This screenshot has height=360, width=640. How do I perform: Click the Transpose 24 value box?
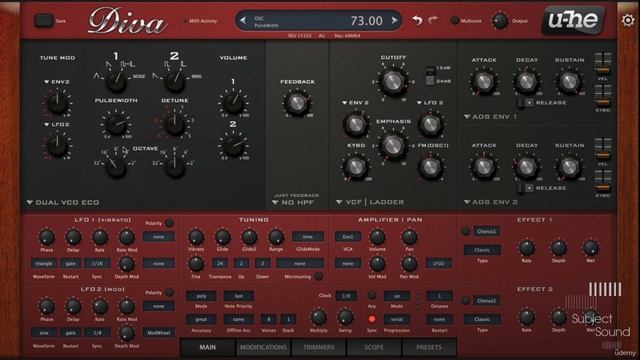coord(220,264)
